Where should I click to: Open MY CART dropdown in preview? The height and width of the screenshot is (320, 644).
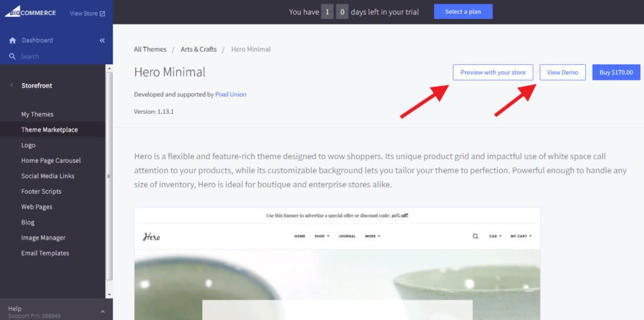click(521, 236)
